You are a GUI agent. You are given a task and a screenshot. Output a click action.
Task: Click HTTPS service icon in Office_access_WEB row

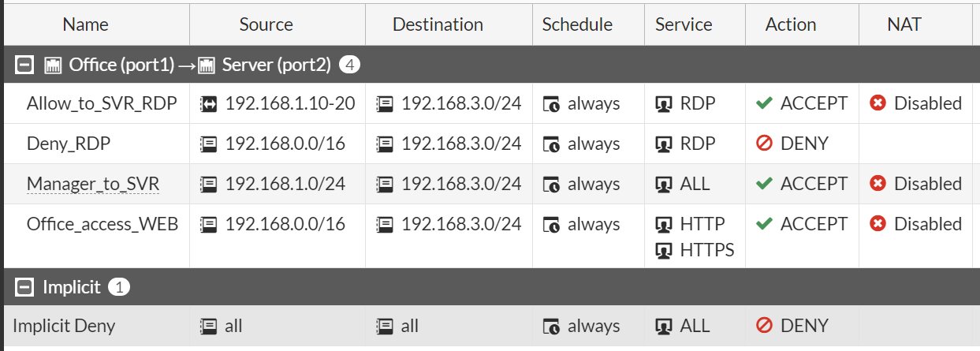(664, 251)
